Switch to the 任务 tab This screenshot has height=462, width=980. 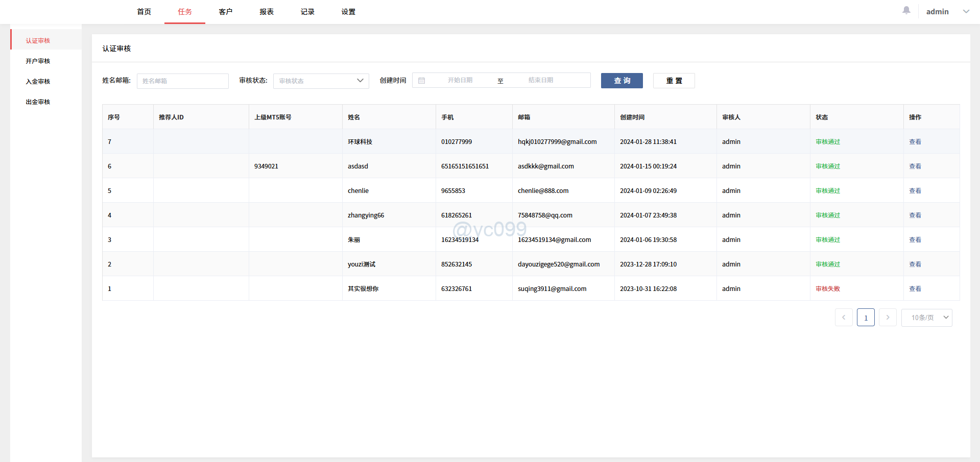click(x=184, y=11)
